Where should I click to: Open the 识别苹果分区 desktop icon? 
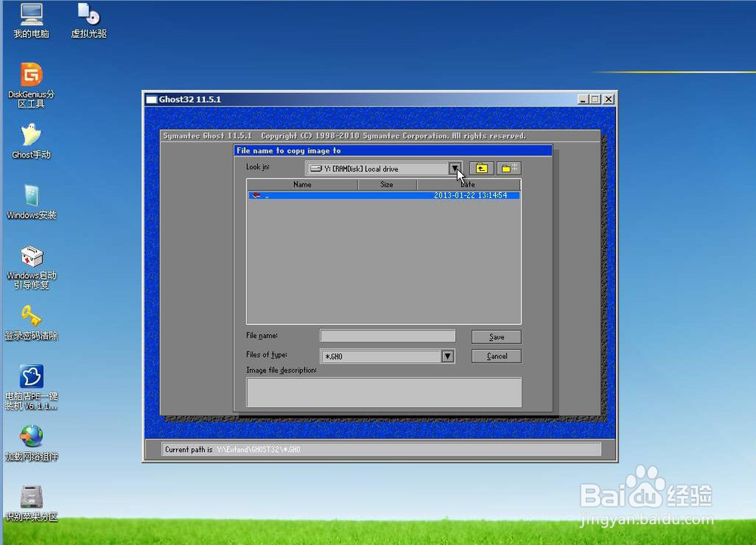point(31,503)
